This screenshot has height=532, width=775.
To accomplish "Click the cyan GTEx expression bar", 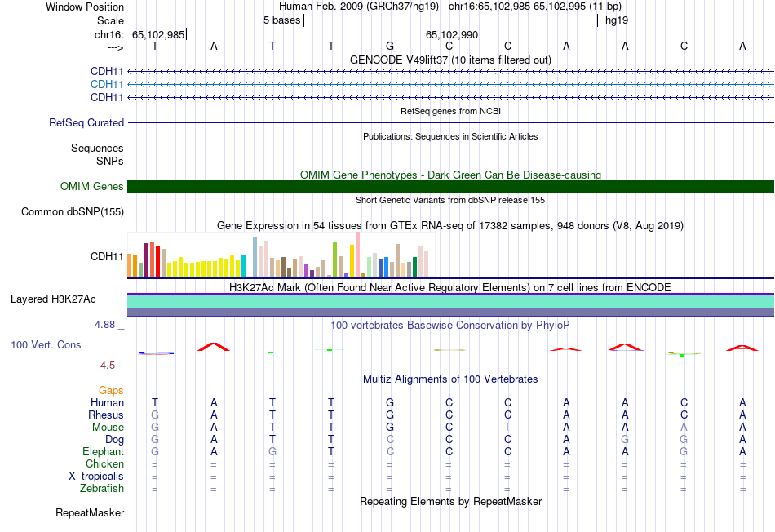I will [243, 266].
